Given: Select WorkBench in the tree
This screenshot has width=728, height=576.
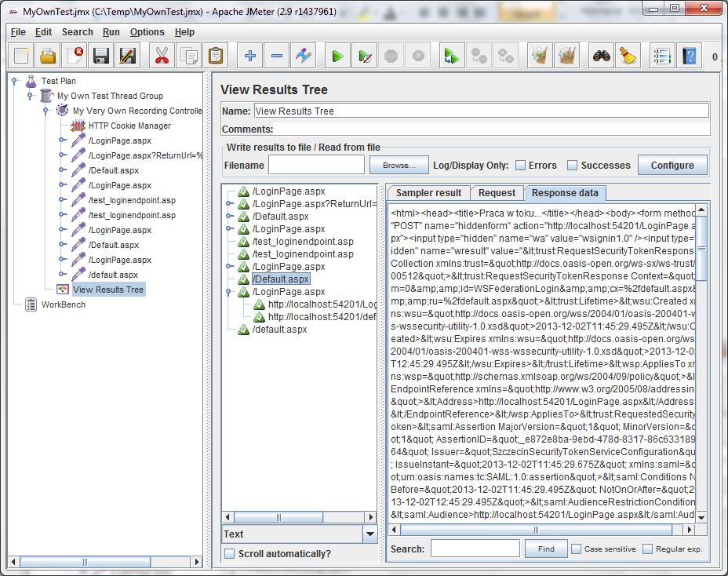Looking at the screenshot, I should tap(63, 304).
